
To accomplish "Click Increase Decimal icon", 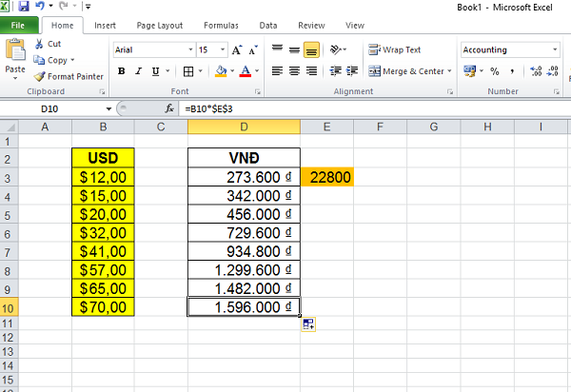I will coord(535,70).
